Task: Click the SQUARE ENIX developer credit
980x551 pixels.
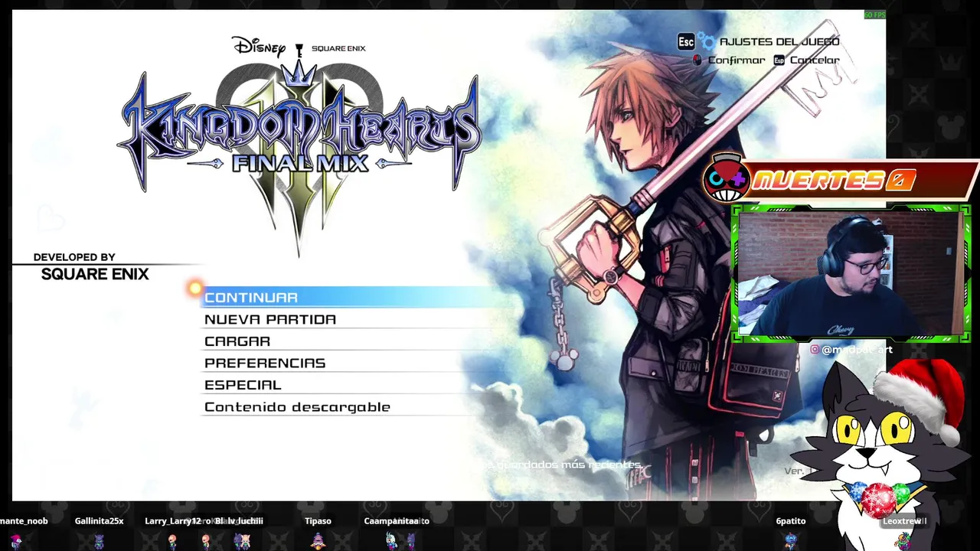Action: (95, 274)
